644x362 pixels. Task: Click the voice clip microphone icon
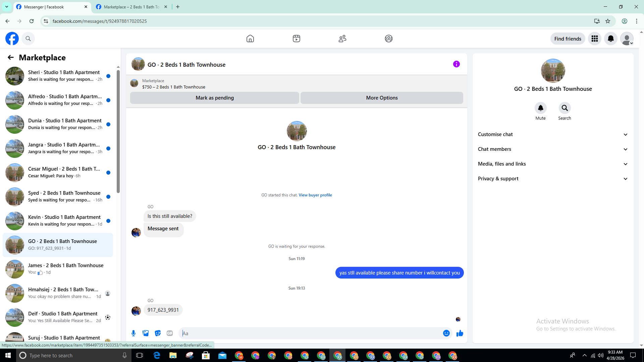133,333
